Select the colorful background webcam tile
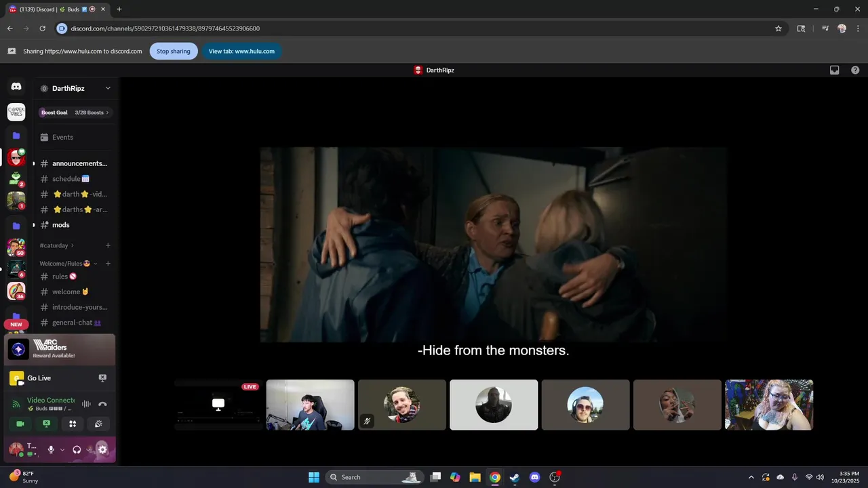The image size is (868, 488). pos(769,405)
